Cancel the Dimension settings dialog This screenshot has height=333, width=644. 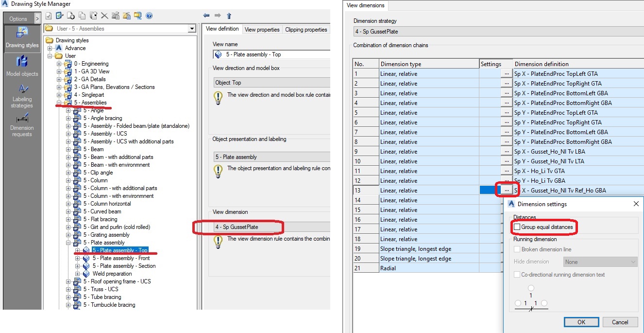pyautogui.click(x=620, y=322)
